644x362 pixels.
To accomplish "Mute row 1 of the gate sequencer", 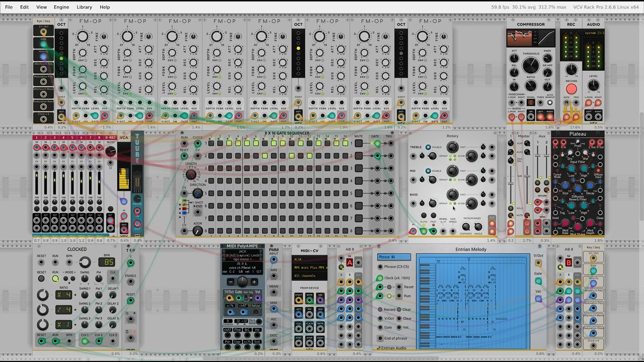I will pos(358,144).
